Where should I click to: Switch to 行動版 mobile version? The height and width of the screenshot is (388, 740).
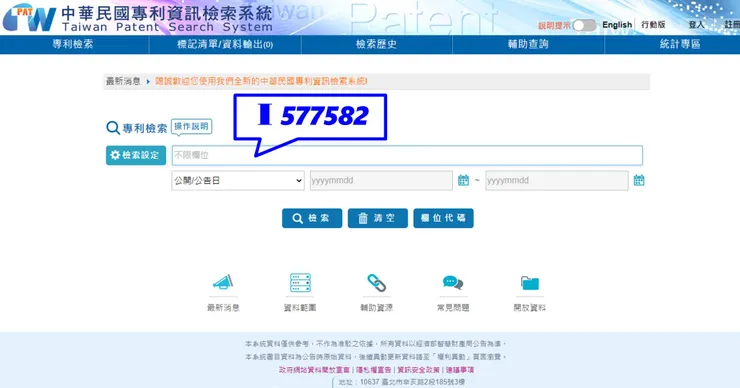point(653,25)
